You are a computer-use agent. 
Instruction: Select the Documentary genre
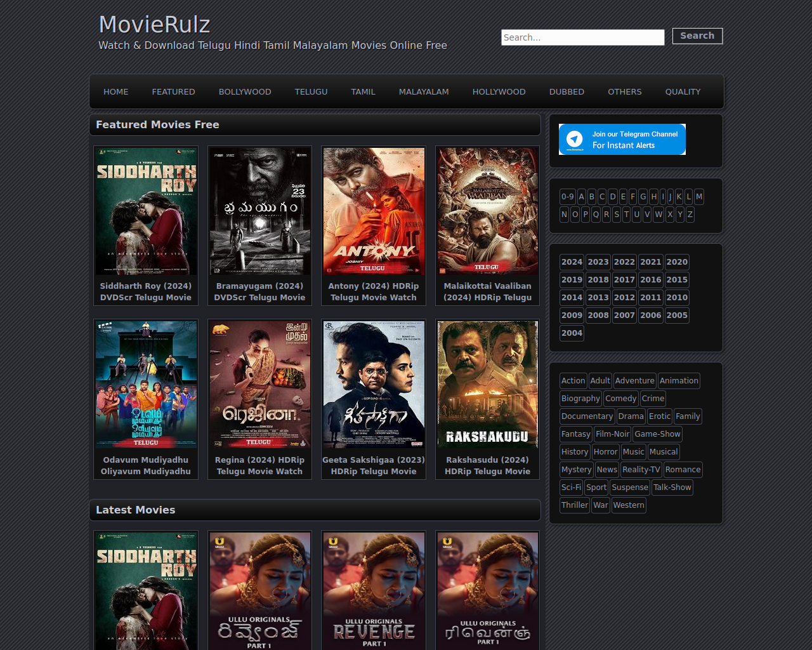pos(587,416)
